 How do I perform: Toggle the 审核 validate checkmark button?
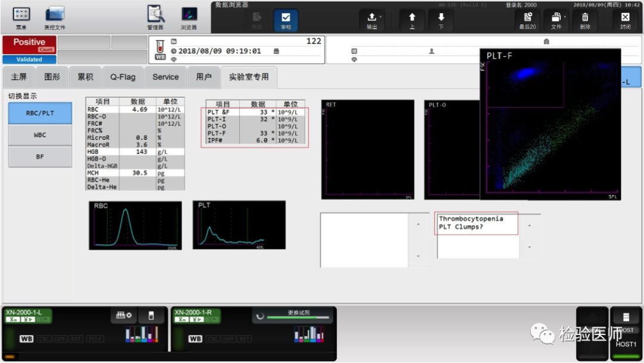click(x=286, y=20)
